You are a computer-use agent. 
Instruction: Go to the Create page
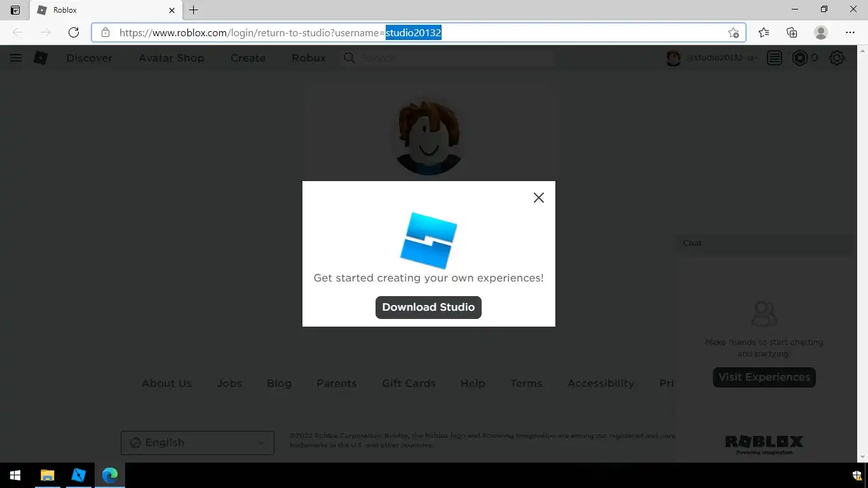tap(248, 58)
